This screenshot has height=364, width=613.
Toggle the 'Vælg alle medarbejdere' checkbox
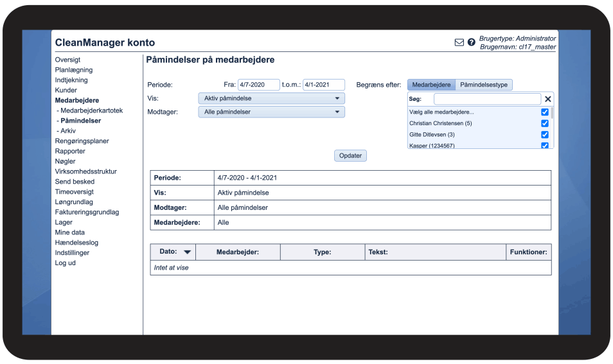[545, 112]
